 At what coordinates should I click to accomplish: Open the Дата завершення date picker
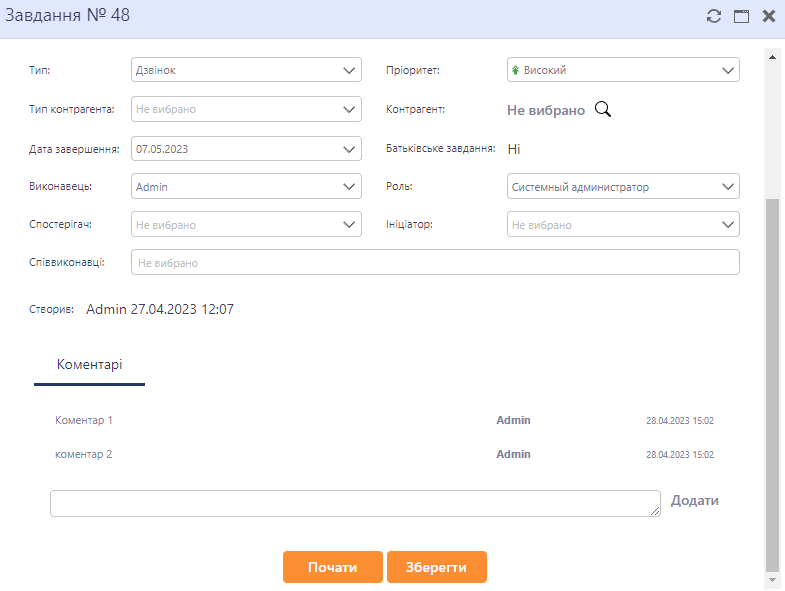[246, 148]
